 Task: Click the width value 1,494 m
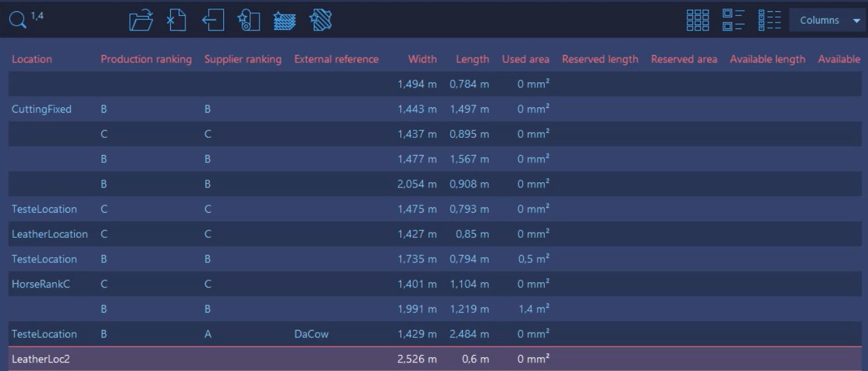417,84
